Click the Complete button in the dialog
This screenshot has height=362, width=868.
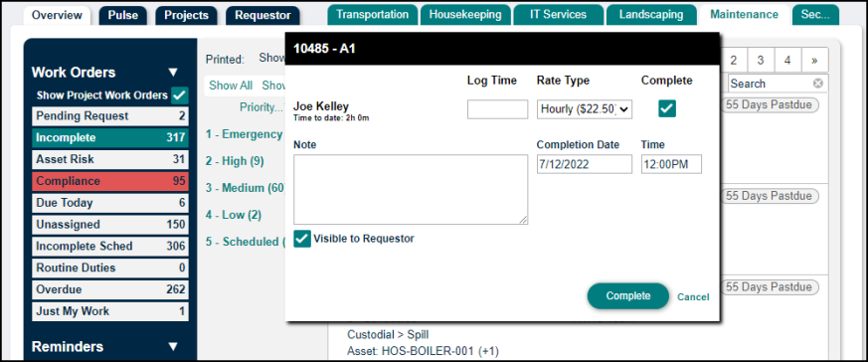[x=627, y=296]
